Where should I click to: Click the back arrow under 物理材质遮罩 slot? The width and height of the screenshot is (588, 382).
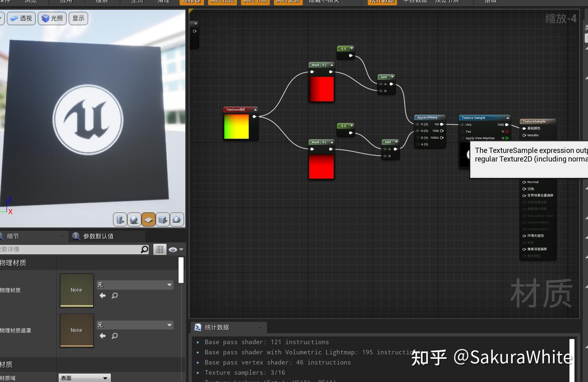102,336
